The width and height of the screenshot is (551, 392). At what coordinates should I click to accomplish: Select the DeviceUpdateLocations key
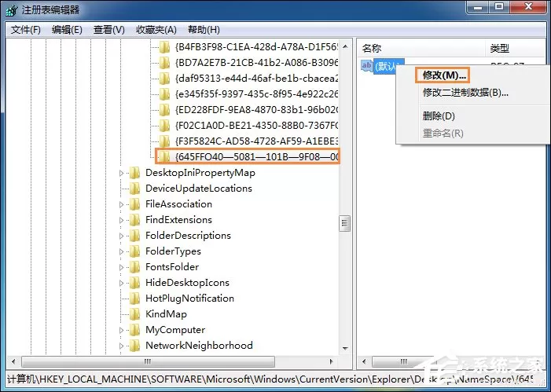coord(199,189)
